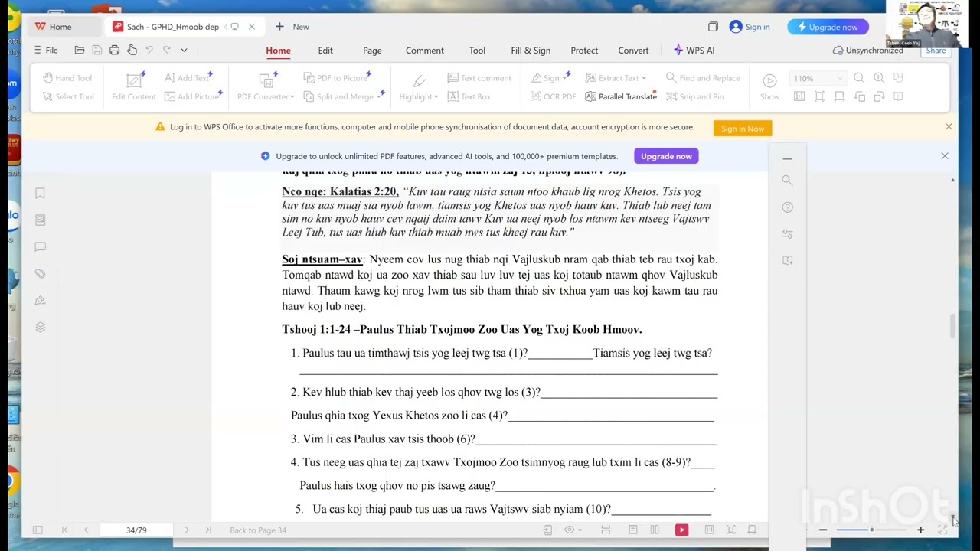Run OCR PDF

(x=553, y=96)
